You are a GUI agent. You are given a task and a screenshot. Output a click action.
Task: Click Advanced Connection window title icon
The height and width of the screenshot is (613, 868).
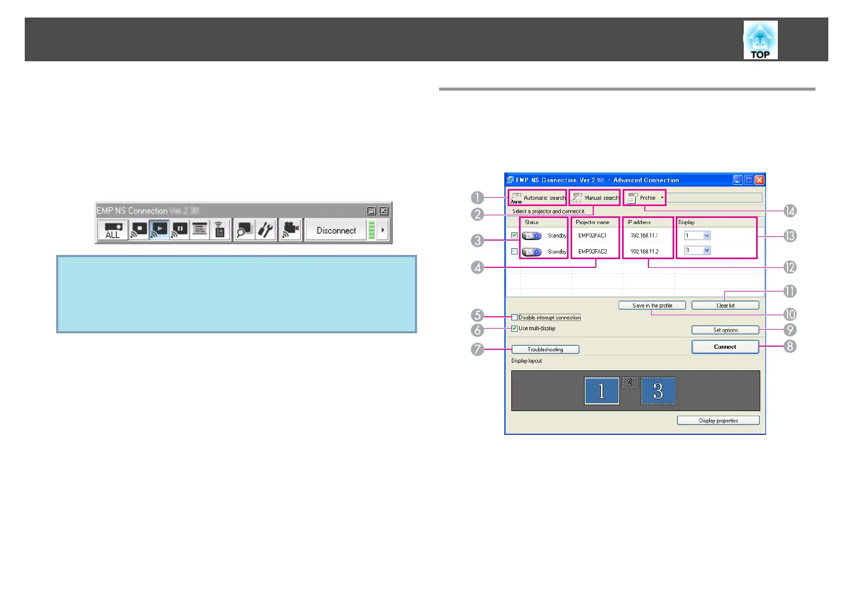coord(510,180)
